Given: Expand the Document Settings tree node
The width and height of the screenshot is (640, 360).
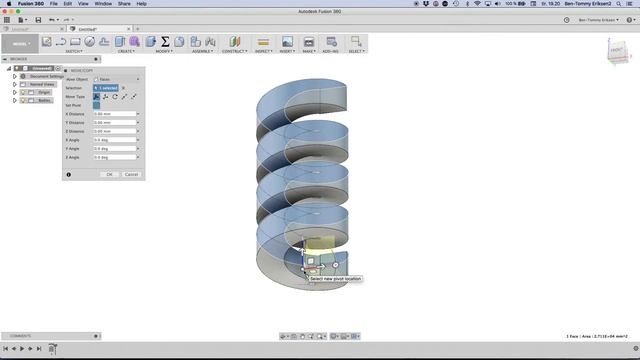Looking at the screenshot, I should coord(15,76).
